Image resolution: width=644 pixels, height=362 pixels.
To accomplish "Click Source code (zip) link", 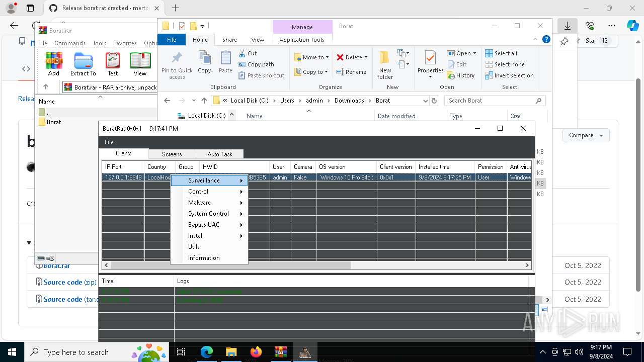I will click(x=69, y=282).
